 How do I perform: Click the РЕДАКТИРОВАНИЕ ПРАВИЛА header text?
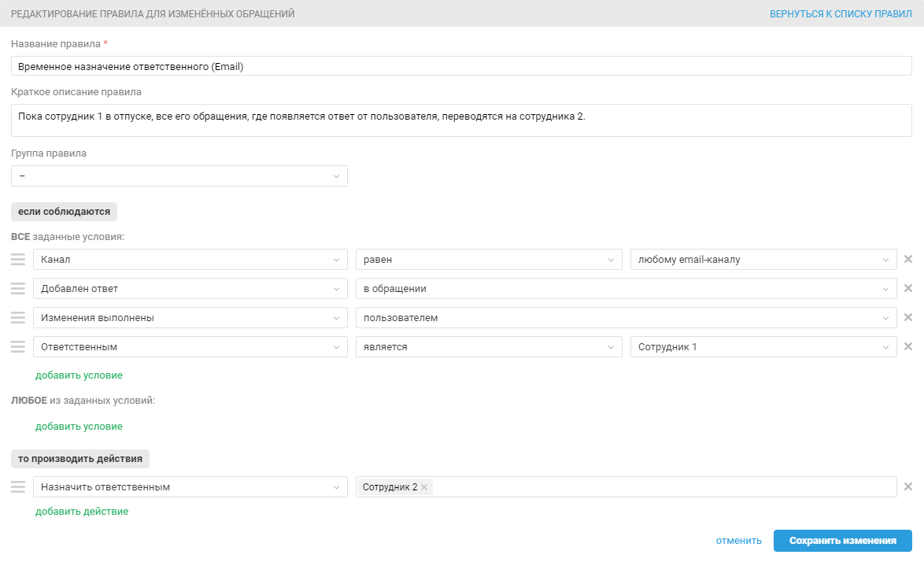[153, 13]
